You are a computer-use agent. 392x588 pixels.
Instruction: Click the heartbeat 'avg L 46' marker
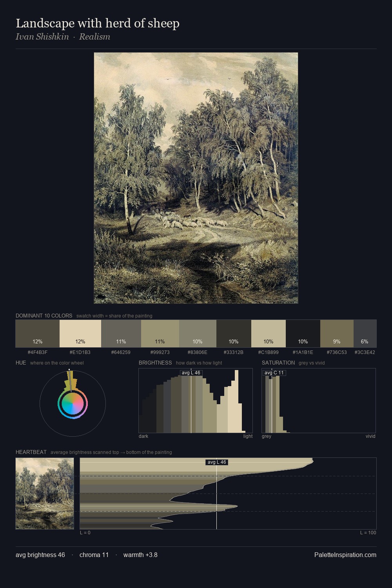[x=217, y=462]
